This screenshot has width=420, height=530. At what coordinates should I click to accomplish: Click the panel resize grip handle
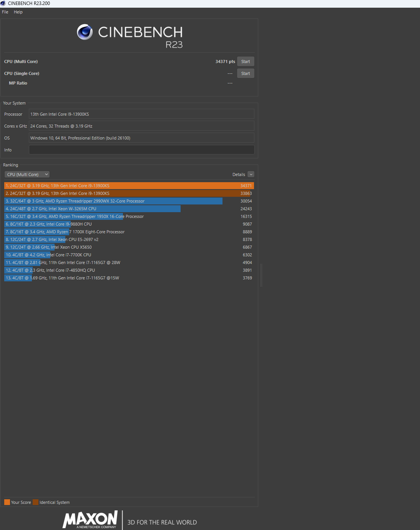(x=261, y=275)
